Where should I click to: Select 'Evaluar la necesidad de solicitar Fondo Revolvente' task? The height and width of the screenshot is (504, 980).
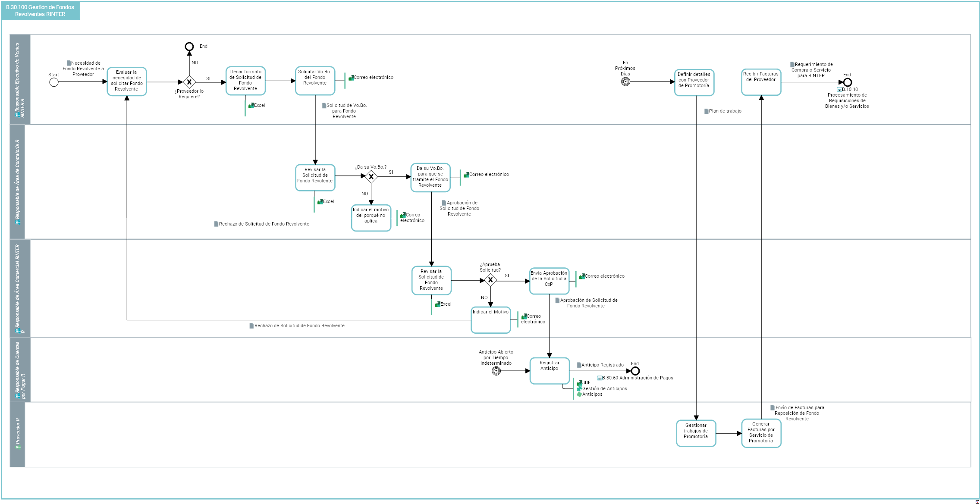pos(127,81)
